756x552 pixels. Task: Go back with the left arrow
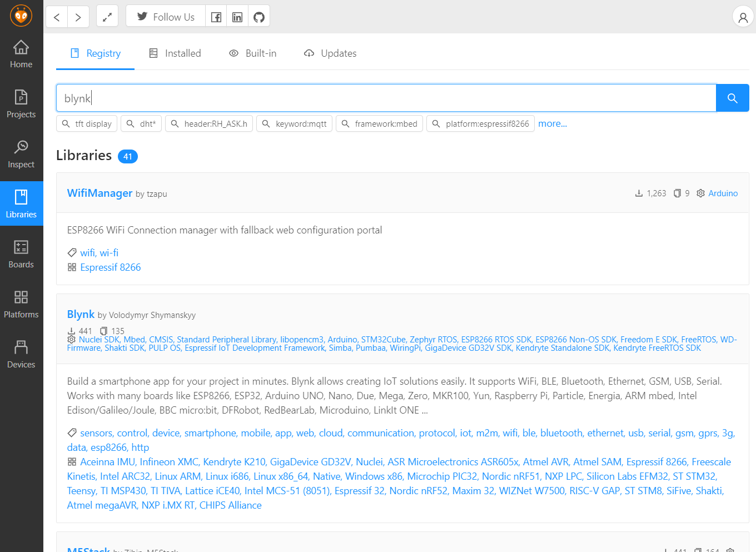pos(57,17)
